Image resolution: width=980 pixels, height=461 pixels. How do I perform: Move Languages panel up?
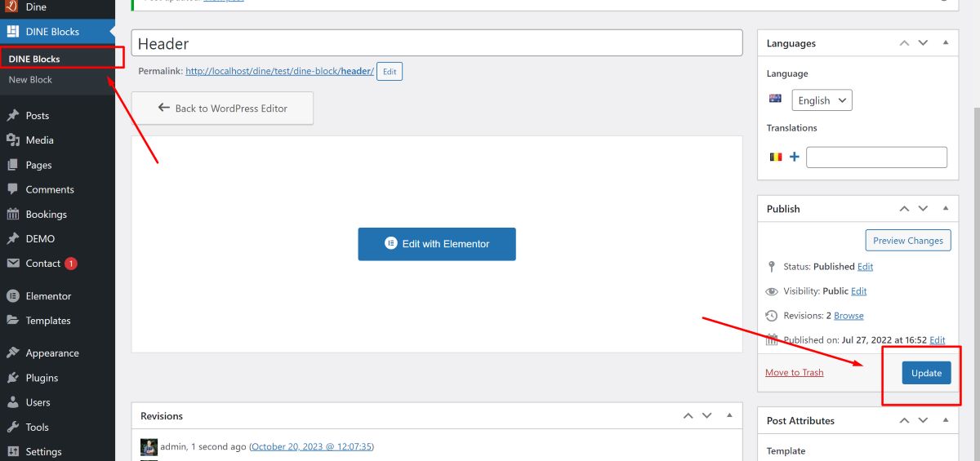(x=904, y=42)
